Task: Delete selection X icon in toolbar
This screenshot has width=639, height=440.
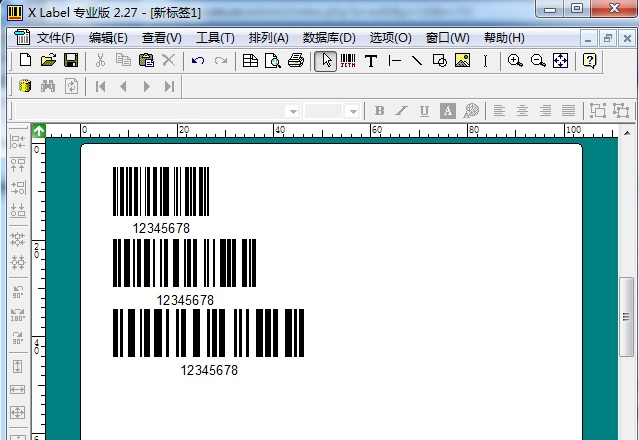Action: coord(169,60)
